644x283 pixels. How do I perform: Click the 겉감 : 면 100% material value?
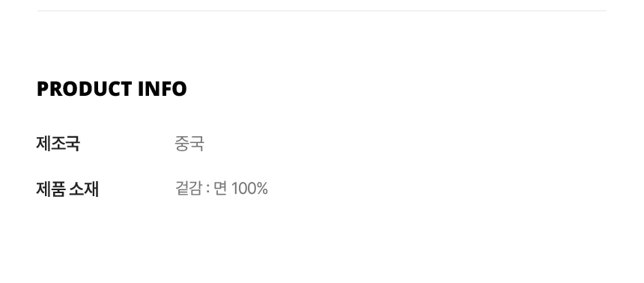pyautogui.click(x=222, y=189)
